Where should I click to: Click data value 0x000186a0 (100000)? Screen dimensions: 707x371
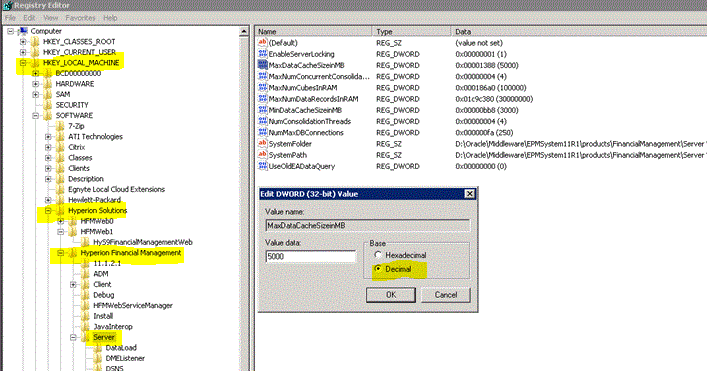tap(491, 87)
